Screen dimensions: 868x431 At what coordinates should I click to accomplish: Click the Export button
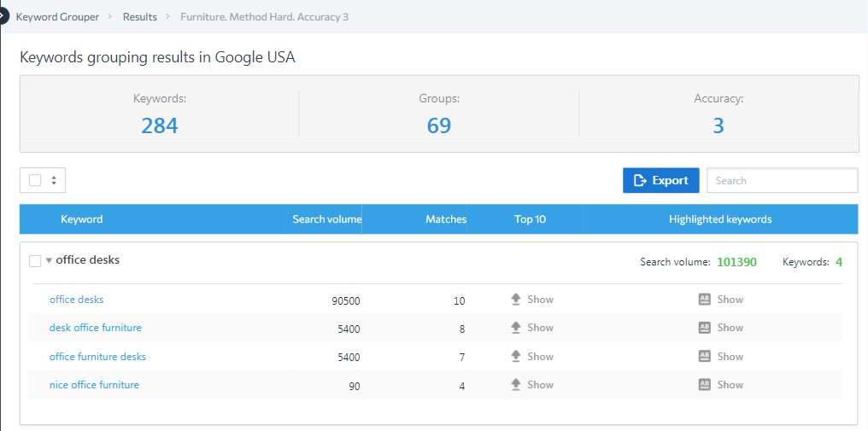(661, 180)
